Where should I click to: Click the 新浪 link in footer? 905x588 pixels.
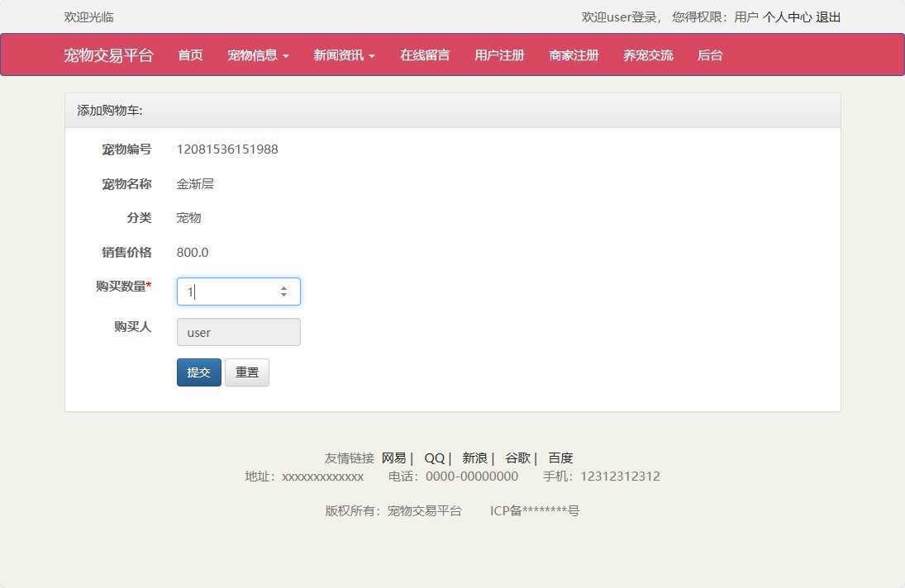(476, 458)
